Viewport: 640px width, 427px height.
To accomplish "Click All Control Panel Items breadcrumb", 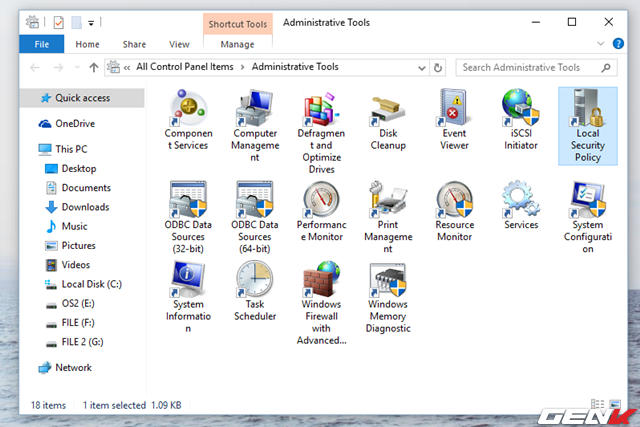I will (185, 67).
